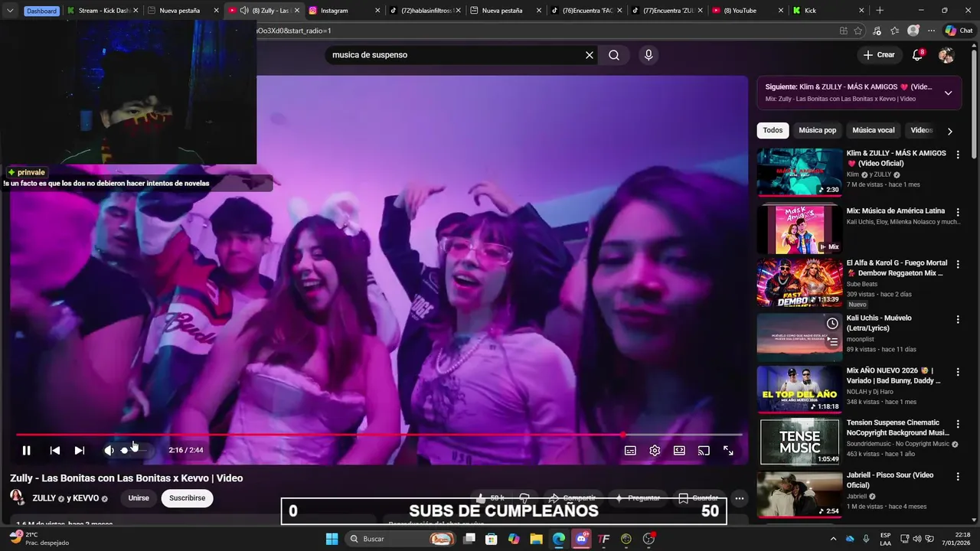The height and width of the screenshot is (551, 980).
Task: Seek on the red video progress bar
Action: tap(379, 435)
